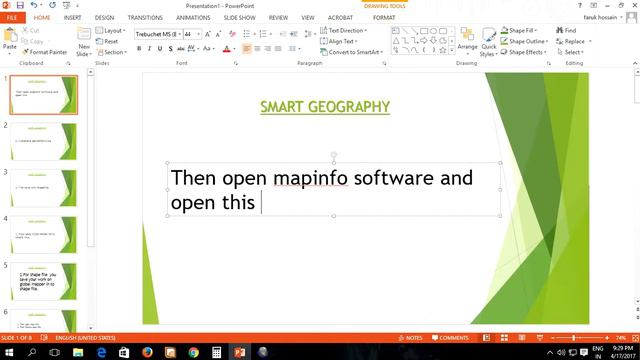Adjust the zoom slider handle
This screenshot has height=360, width=640.
(x=573, y=338)
